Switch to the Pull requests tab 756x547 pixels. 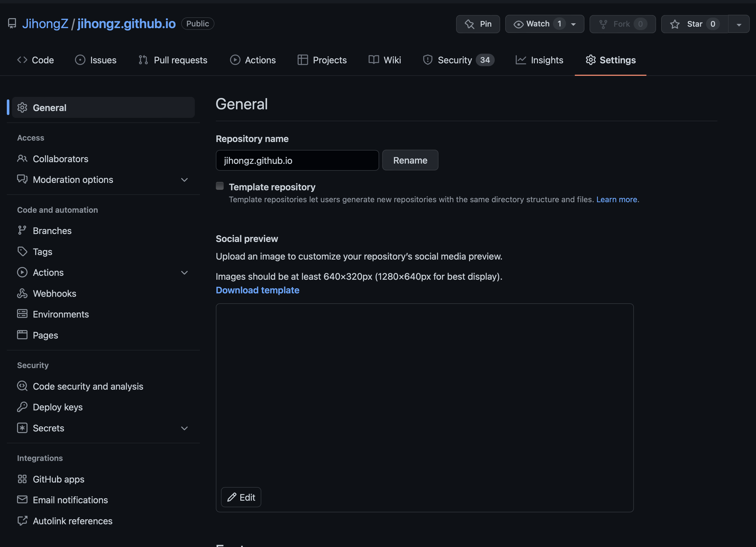(173, 60)
